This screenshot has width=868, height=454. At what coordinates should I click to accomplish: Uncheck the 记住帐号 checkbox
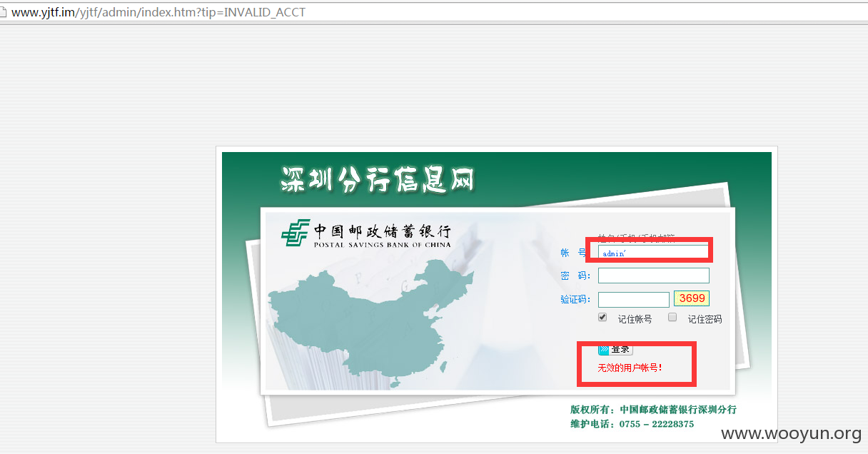[602, 317]
